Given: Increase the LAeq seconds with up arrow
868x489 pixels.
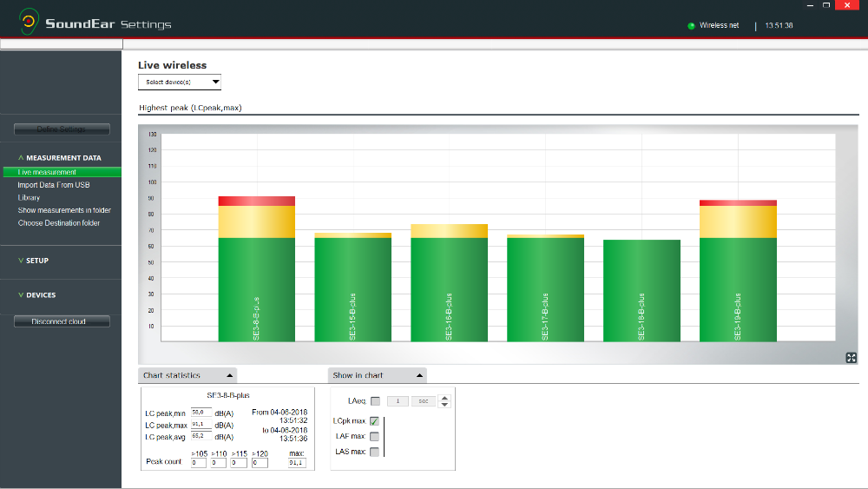Looking at the screenshot, I should click(x=445, y=398).
